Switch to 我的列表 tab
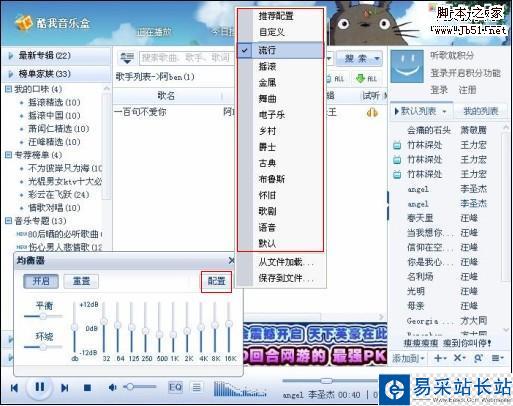This screenshot has width=513, height=406. click(x=481, y=111)
